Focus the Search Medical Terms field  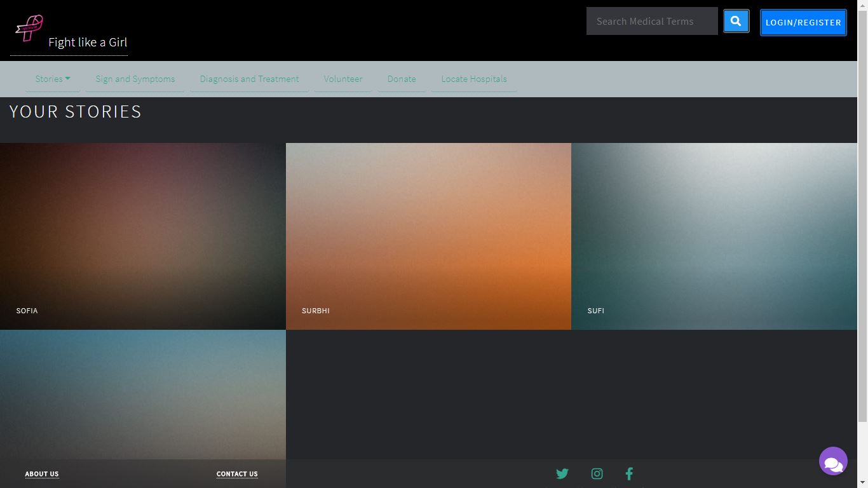(x=652, y=21)
